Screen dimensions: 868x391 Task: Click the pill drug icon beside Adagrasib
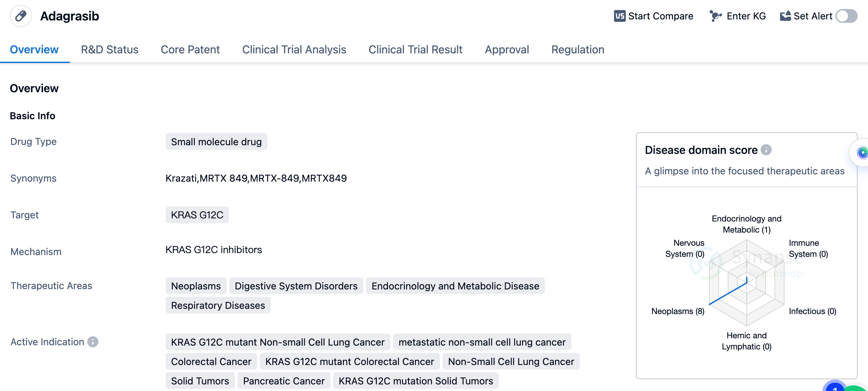pos(21,16)
